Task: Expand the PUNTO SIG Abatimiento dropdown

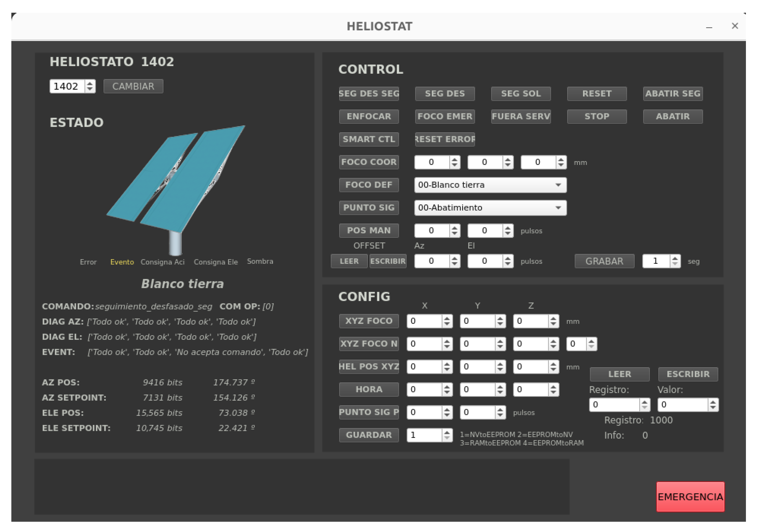Action: pos(490,208)
